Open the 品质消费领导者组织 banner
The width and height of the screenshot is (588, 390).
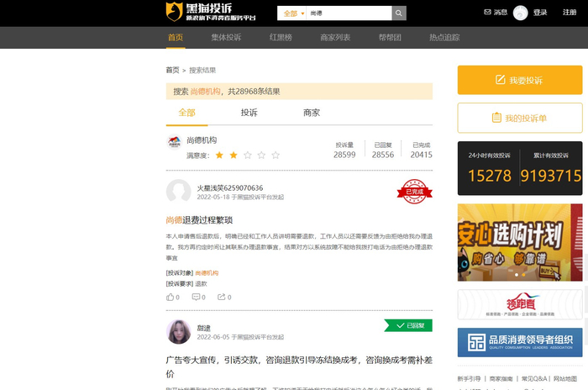(x=520, y=342)
